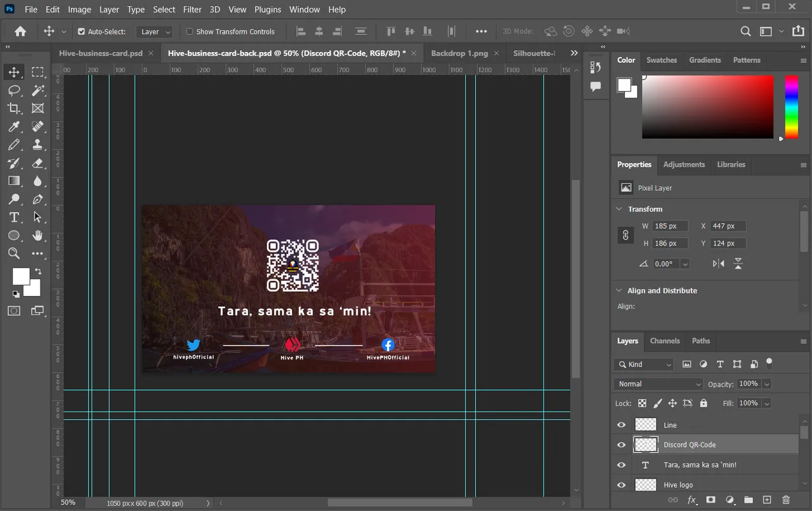Select the Hand tool

pos(38,235)
